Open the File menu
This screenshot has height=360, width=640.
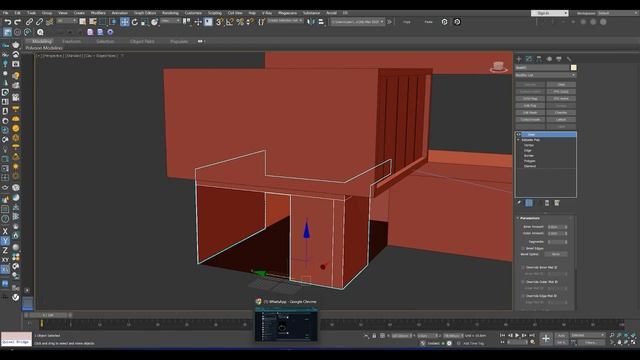tap(5, 13)
